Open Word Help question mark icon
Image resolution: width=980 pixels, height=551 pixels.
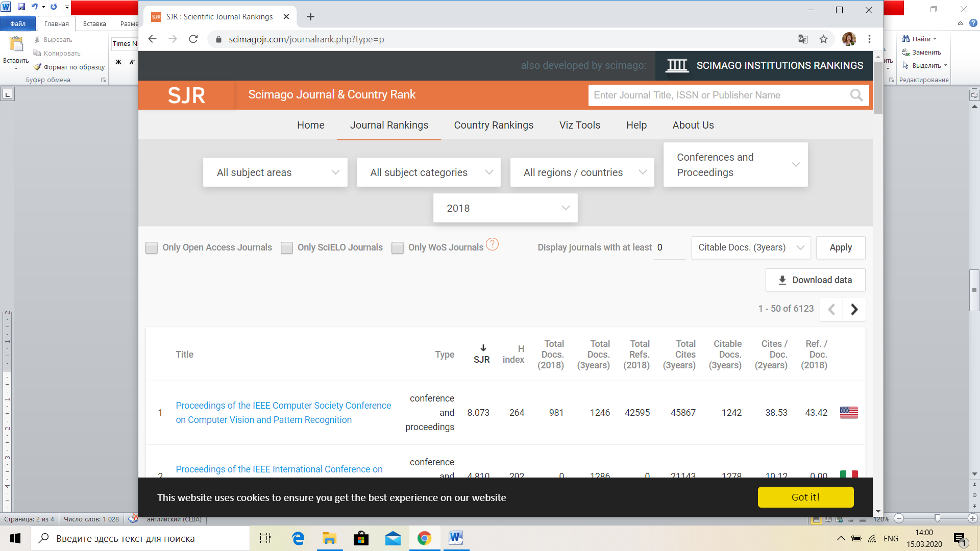pyautogui.click(x=973, y=23)
